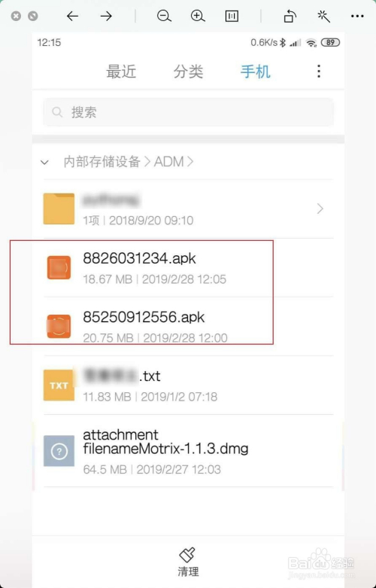This screenshot has width=376, height=588.
Task: Open the 8826031234.apk file
Action: (x=188, y=268)
